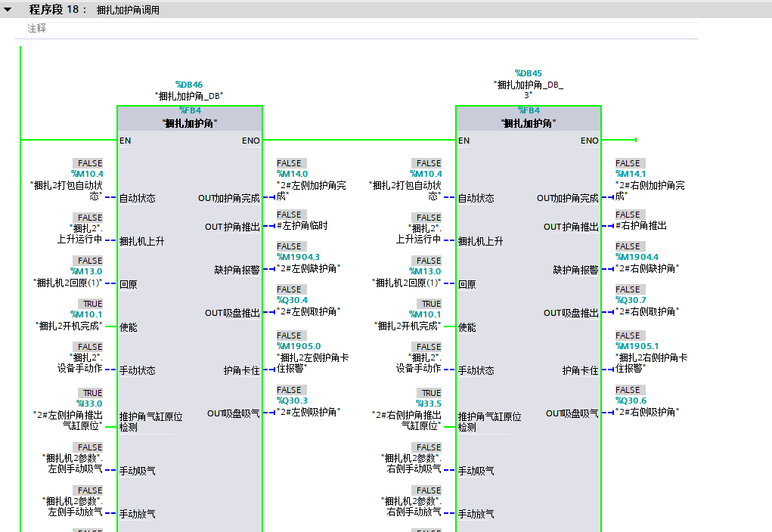
Task: Click the %M1905.0 left jam alarm tag
Action: click(x=298, y=346)
